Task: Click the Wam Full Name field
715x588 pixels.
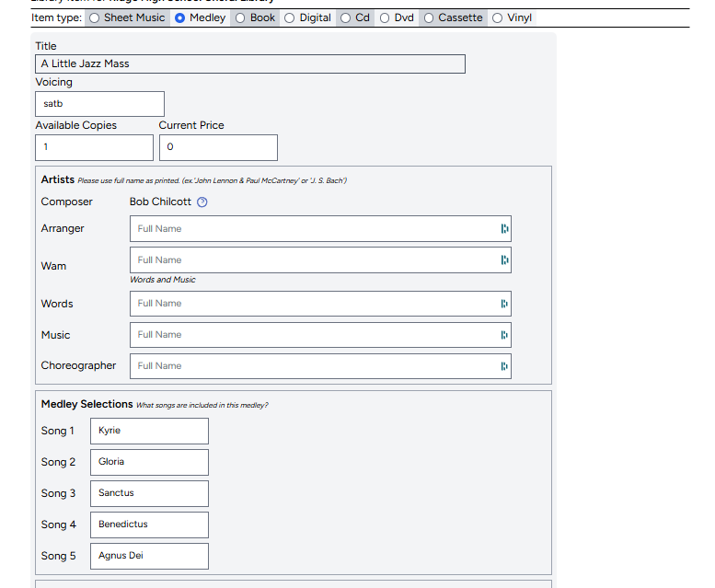Action: [320, 260]
